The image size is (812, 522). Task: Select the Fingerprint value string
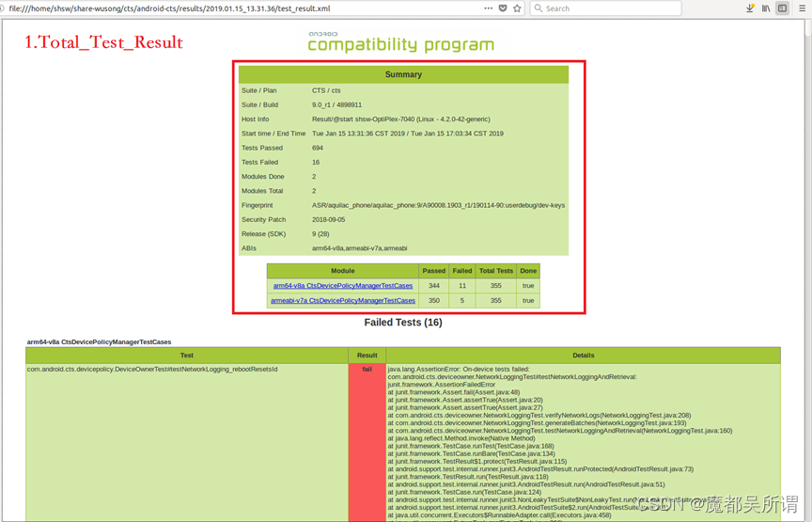(x=438, y=205)
